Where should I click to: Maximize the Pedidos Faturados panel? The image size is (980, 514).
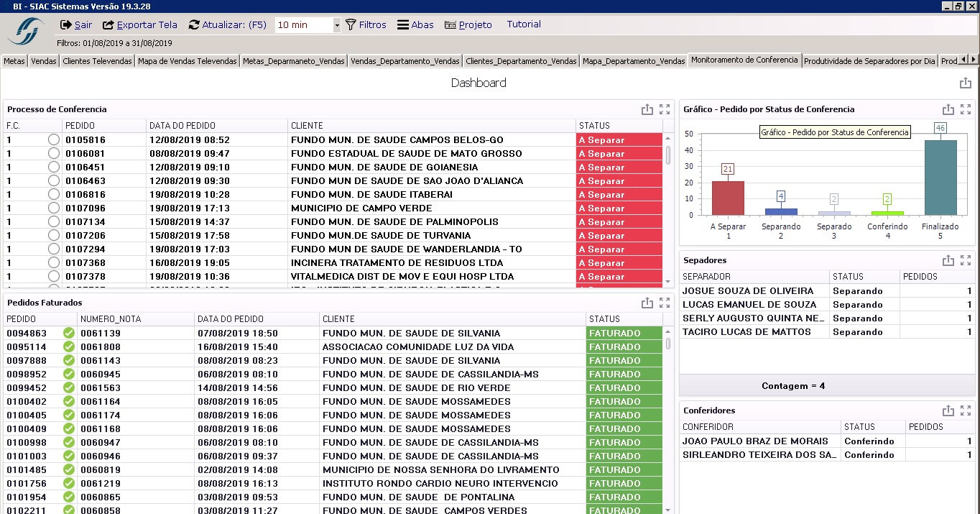click(665, 303)
